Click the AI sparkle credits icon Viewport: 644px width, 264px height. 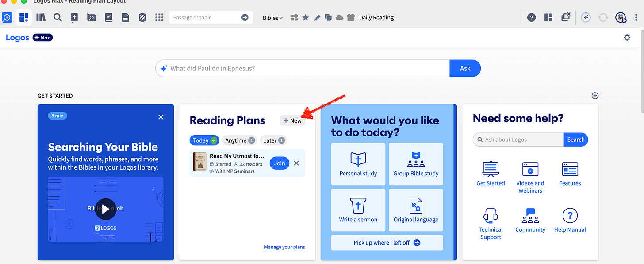[x=586, y=18]
